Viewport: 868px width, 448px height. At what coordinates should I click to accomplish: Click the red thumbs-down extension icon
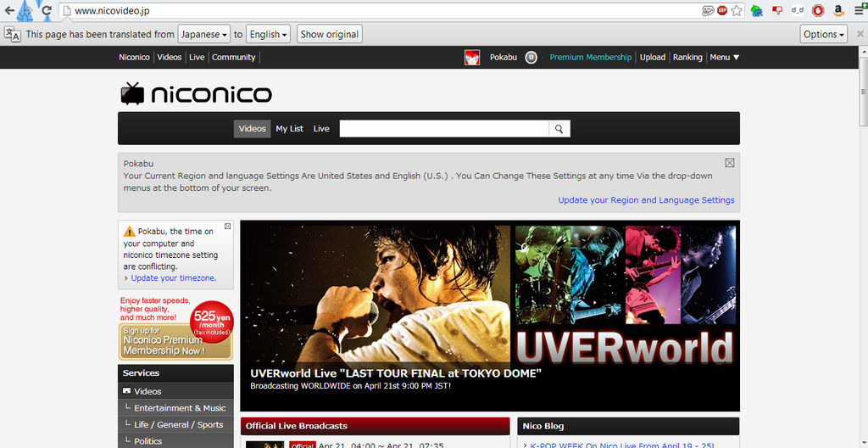pyautogui.click(x=777, y=10)
